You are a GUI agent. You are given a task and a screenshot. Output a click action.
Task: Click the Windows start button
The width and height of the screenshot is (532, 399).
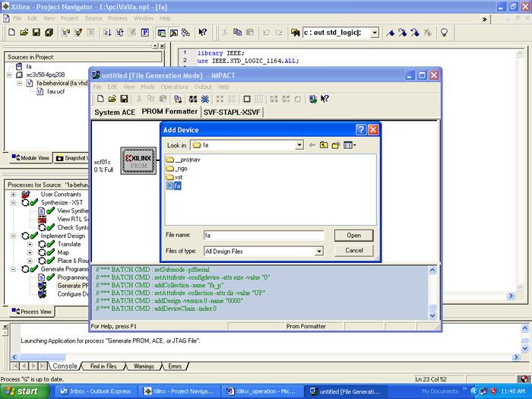[x=24, y=391]
